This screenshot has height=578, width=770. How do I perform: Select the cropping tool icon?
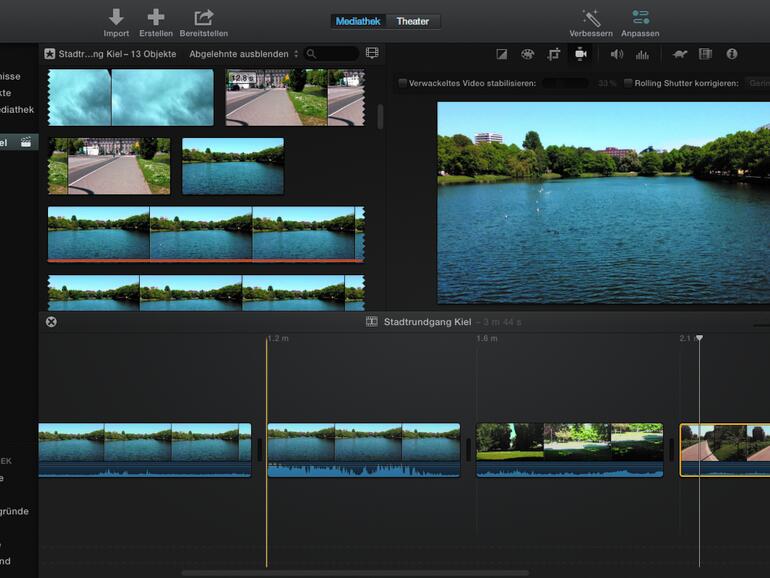coord(553,54)
